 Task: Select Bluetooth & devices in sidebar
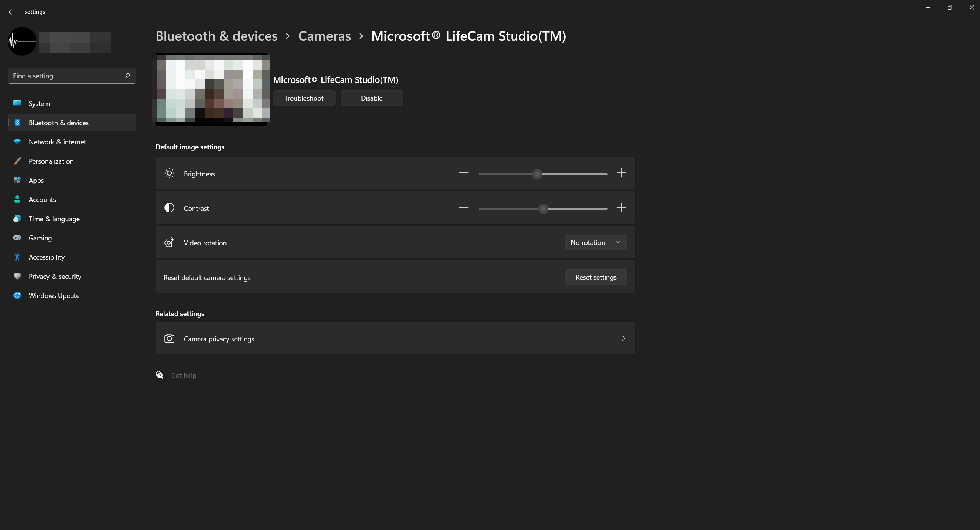click(72, 123)
